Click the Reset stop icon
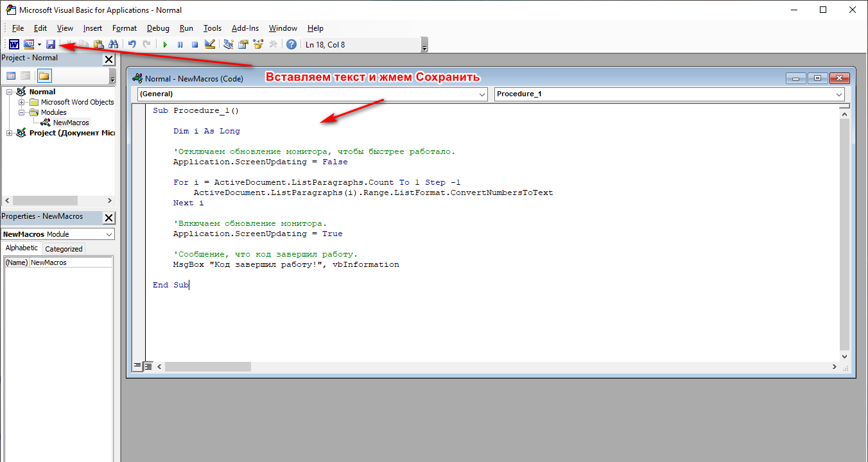The width and height of the screenshot is (868, 462). 195,44
